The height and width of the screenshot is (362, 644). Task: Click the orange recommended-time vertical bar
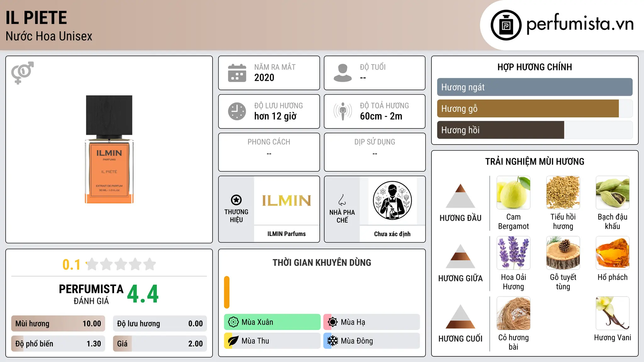[x=227, y=292]
